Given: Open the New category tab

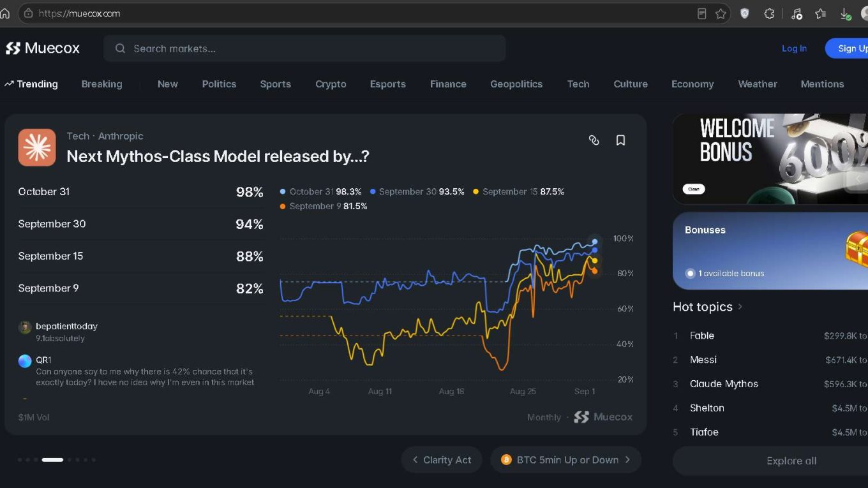Looking at the screenshot, I should [x=168, y=84].
